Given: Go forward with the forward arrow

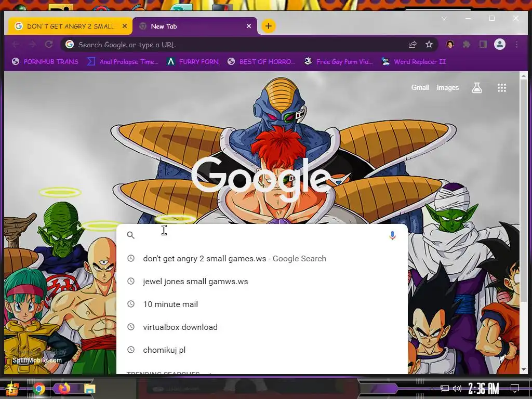Looking at the screenshot, I should click(32, 45).
